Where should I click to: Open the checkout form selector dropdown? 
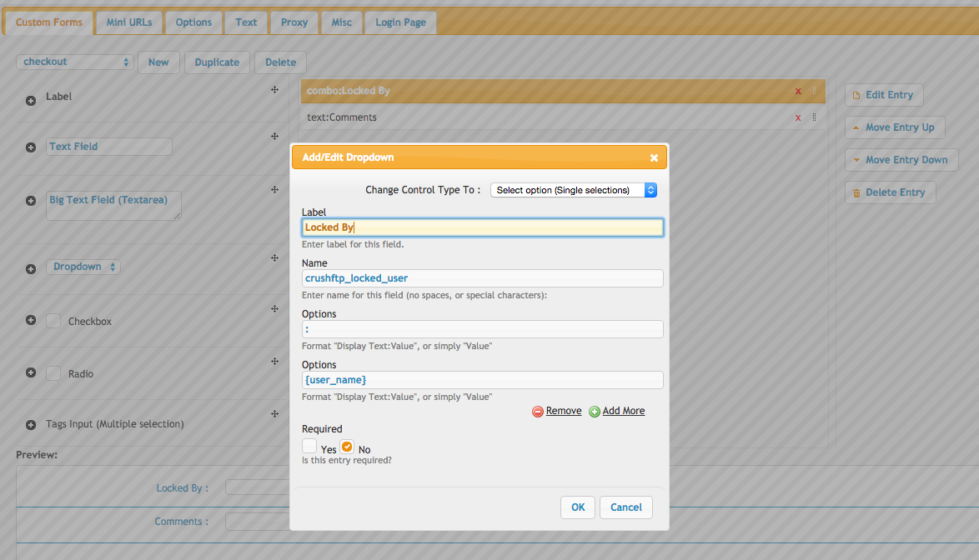(x=75, y=62)
